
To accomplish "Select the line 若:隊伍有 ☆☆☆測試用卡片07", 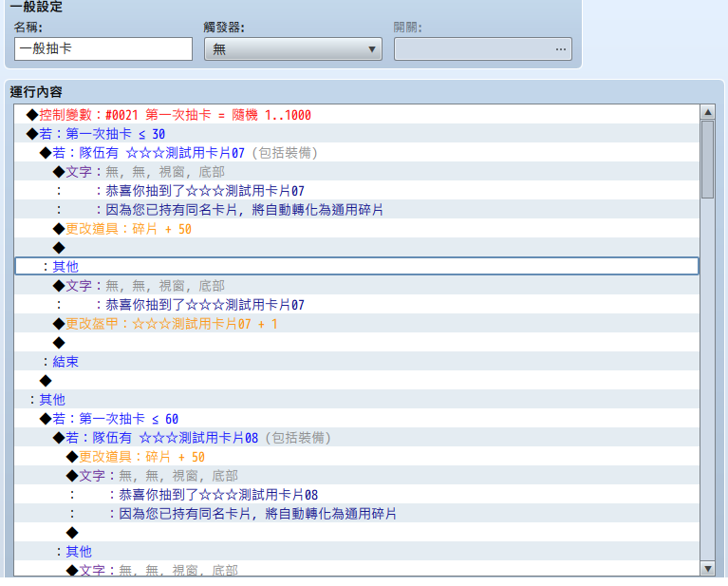I will click(x=357, y=153).
